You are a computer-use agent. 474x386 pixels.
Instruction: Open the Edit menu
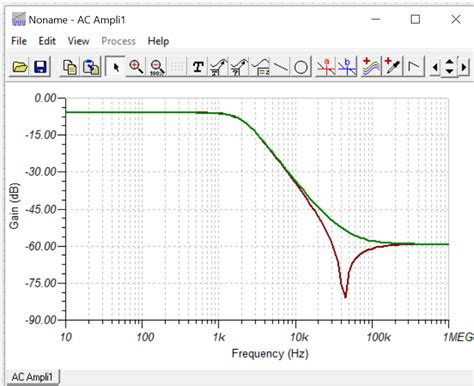tap(47, 41)
